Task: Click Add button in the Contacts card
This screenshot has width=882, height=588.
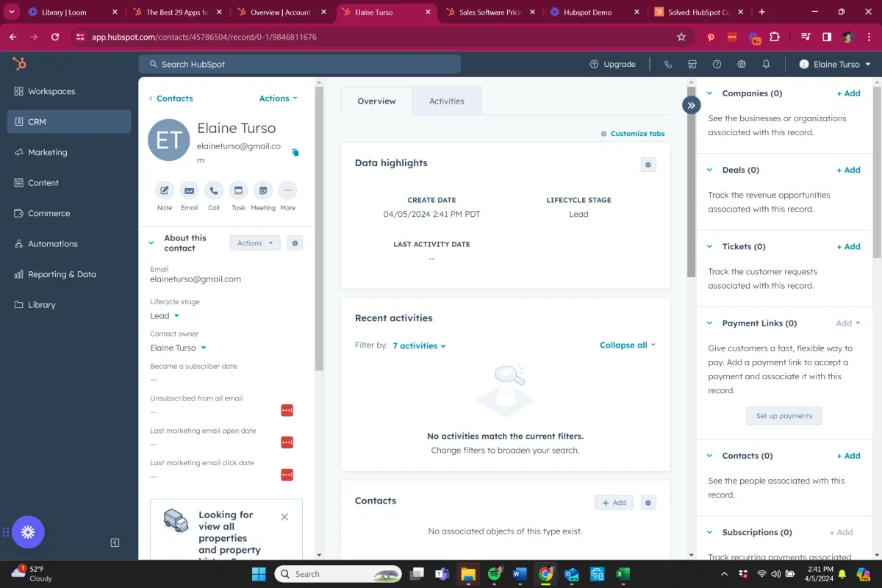Action: tap(614, 503)
